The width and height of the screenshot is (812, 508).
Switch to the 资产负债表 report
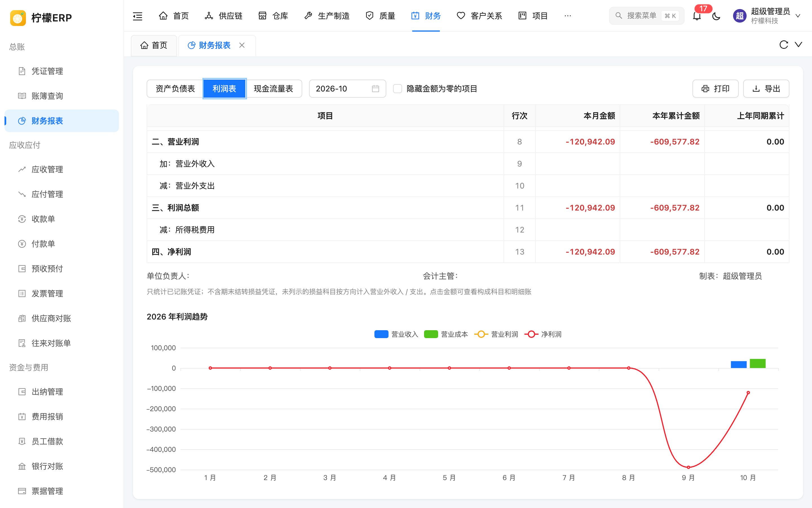175,89
